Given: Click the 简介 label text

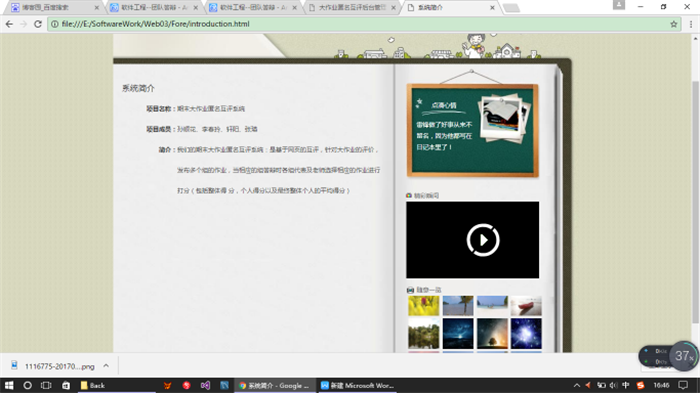Looking at the screenshot, I should (165, 150).
